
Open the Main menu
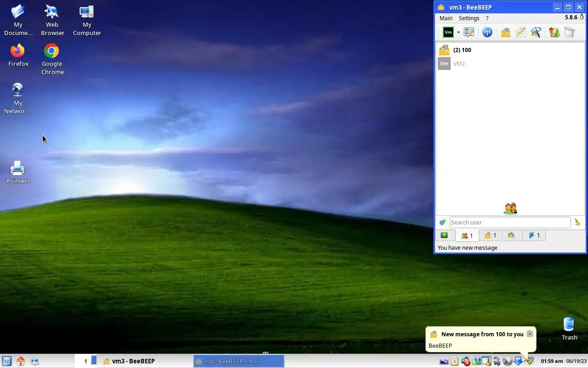(446, 18)
